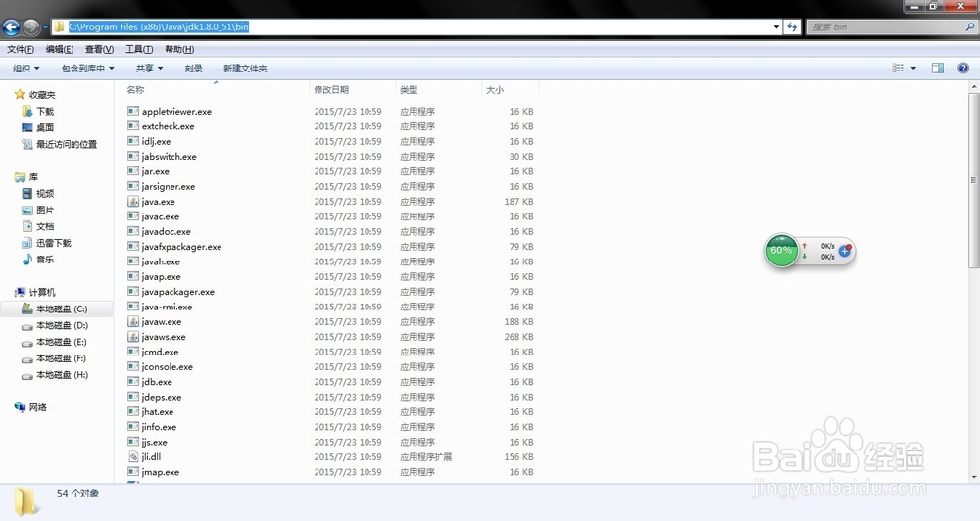This screenshot has height=521, width=980.
Task: Select the javadoc.exe file name
Action: pyautogui.click(x=167, y=232)
